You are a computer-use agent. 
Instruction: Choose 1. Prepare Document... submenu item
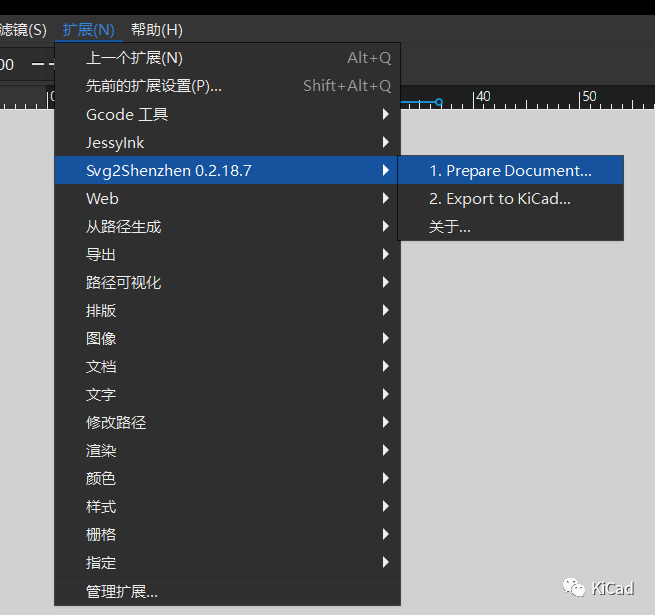pyautogui.click(x=510, y=170)
